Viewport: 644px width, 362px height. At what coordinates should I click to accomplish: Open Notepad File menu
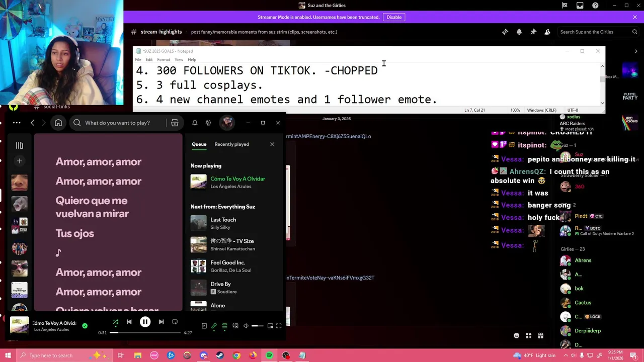(x=138, y=59)
